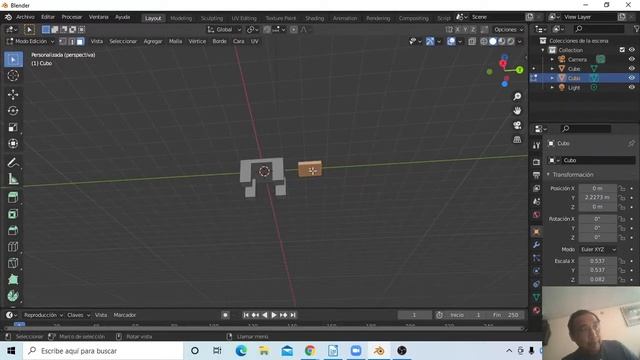Select the Scale tool
The height and width of the screenshot is (360, 640).
(13, 127)
